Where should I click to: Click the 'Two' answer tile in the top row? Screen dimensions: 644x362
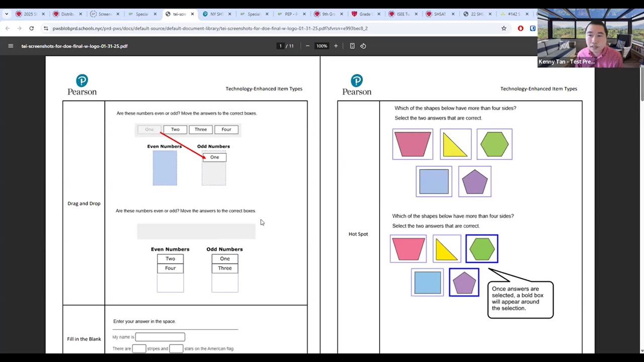tap(175, 129)
